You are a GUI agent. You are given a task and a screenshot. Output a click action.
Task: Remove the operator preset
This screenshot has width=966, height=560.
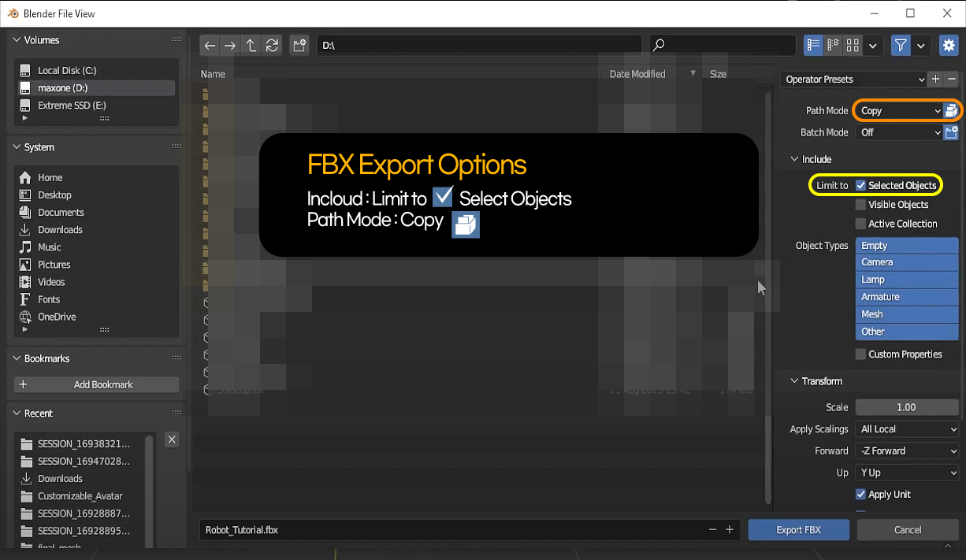pyautogui.click(x=952, y=80)
